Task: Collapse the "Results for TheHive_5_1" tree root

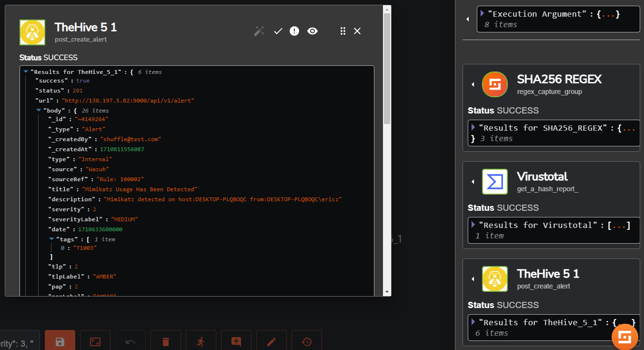Action: [26, 72]
